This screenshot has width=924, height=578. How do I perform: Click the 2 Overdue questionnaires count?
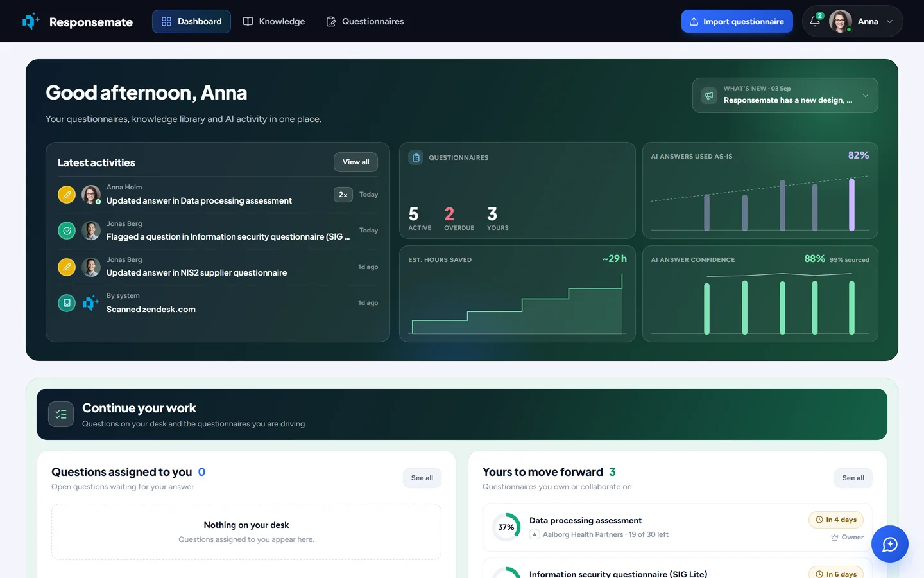(x=449, y=214)
